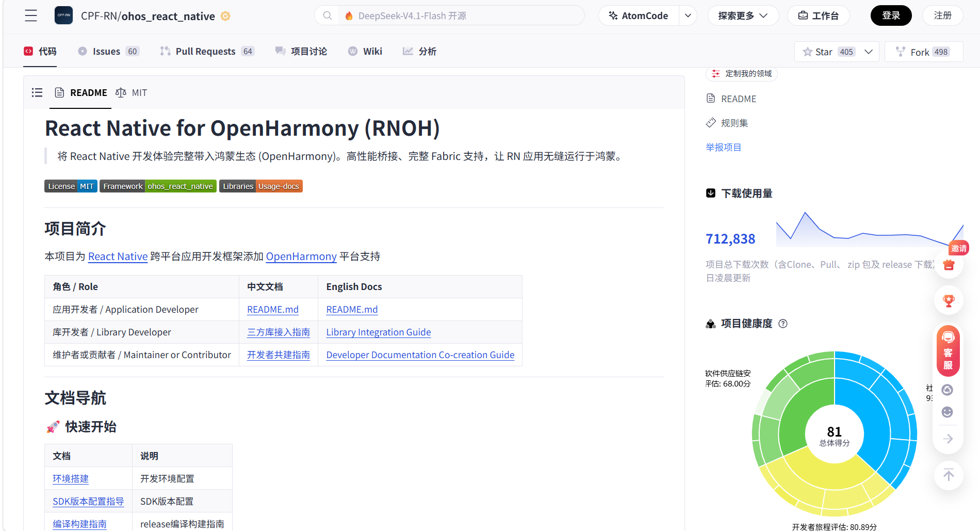This screenshot has width=980, height=531.
Task: Click the 定制我的领域 button
Action: click(x=742, y=74)
